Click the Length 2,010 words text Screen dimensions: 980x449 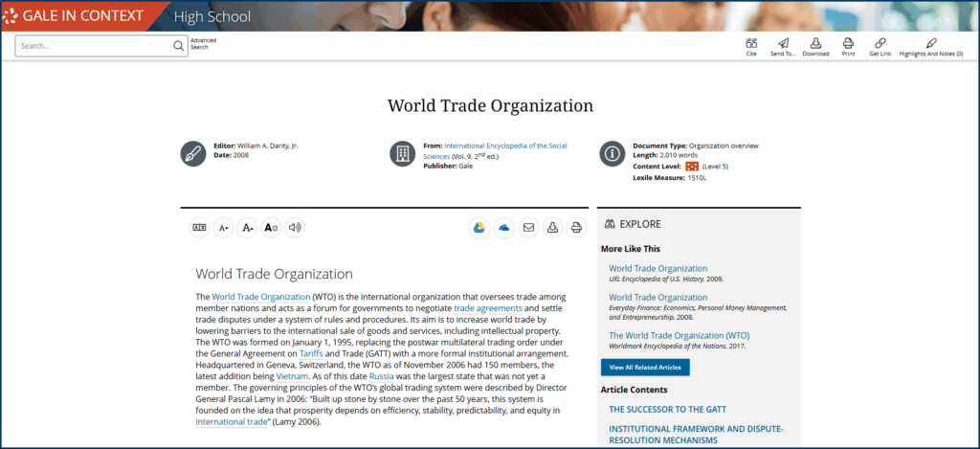[665, 155]
